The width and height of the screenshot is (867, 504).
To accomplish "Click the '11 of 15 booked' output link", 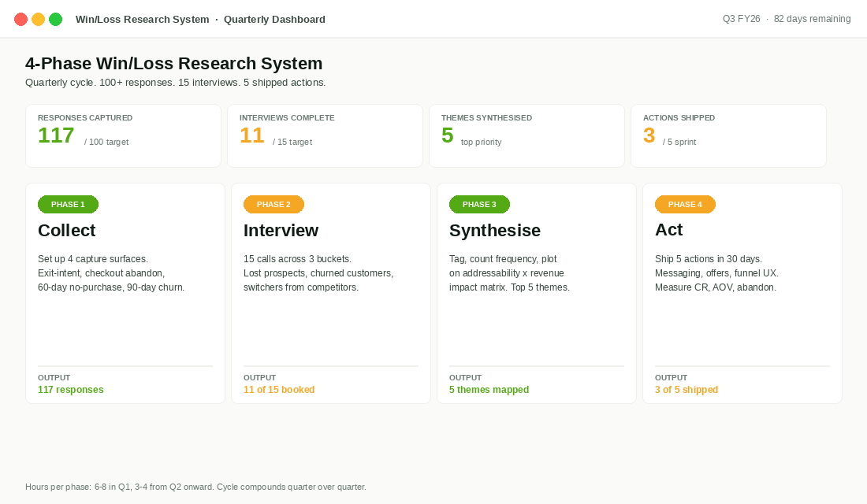I will tap(279, 390).
